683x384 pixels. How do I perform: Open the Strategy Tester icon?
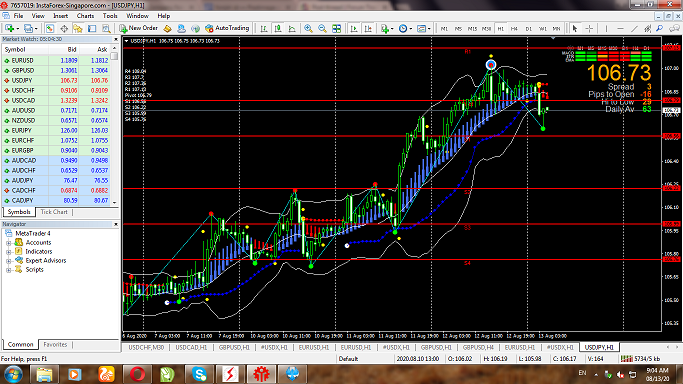click(x=106, y=28)
